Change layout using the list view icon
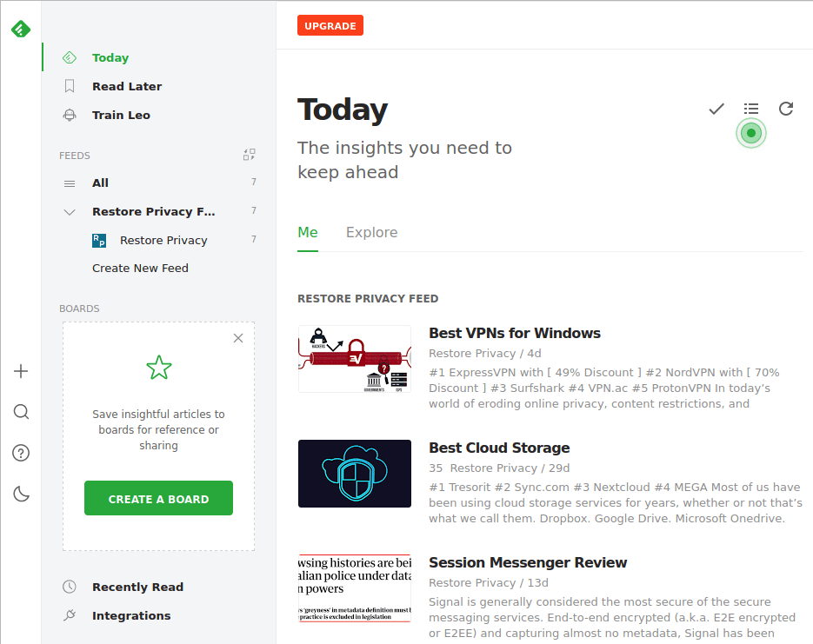This screenshot has width=813, height=644. 750,109
